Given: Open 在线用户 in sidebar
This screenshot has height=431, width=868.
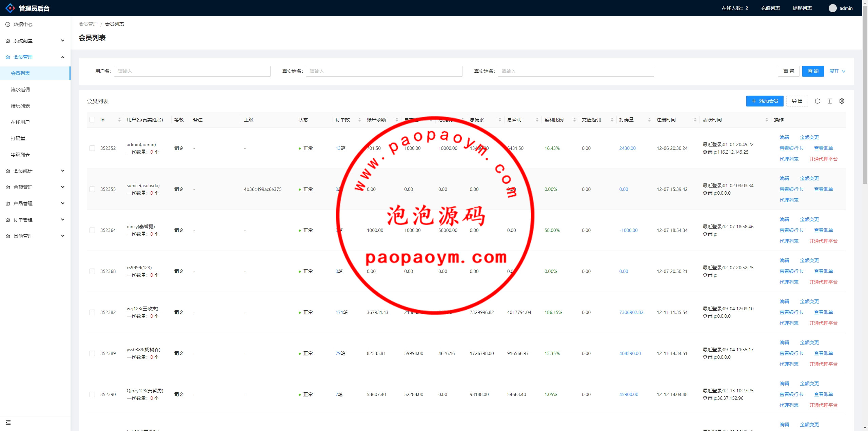Looking at the screenshot, I should [x=35, y=122].
